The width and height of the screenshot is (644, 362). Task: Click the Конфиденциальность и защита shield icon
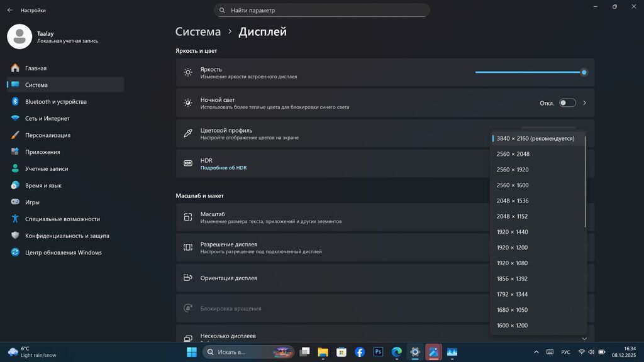coord(15,236)
